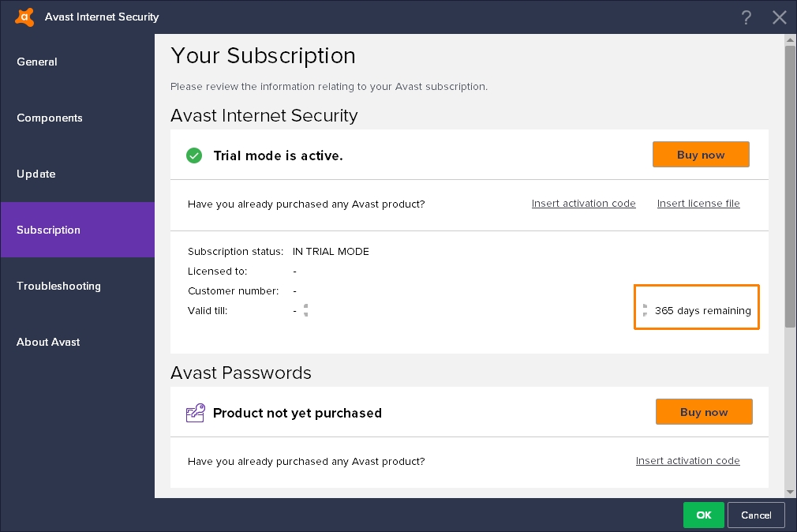Viewport: 797px width, 532px height.
Task: Click the Insert license file link
Action: tap(698, 204)
